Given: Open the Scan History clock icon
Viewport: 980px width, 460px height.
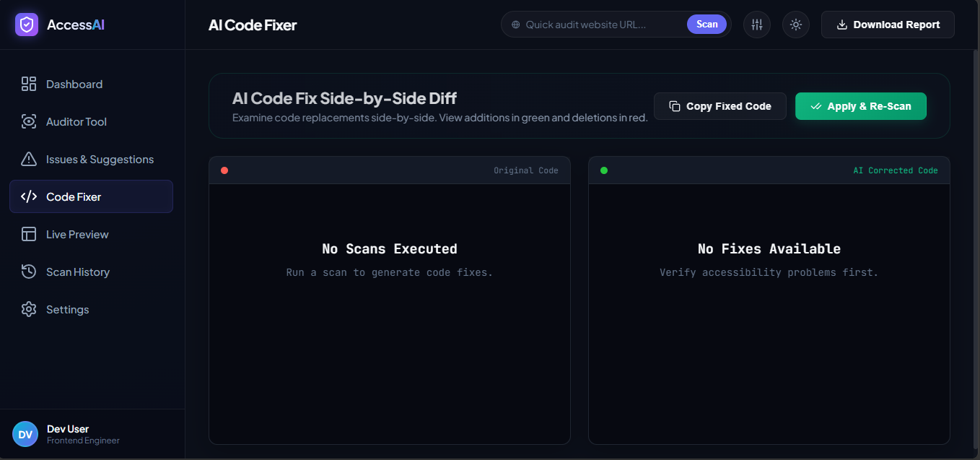Looking at the screenshot, I should pos(29,272).
